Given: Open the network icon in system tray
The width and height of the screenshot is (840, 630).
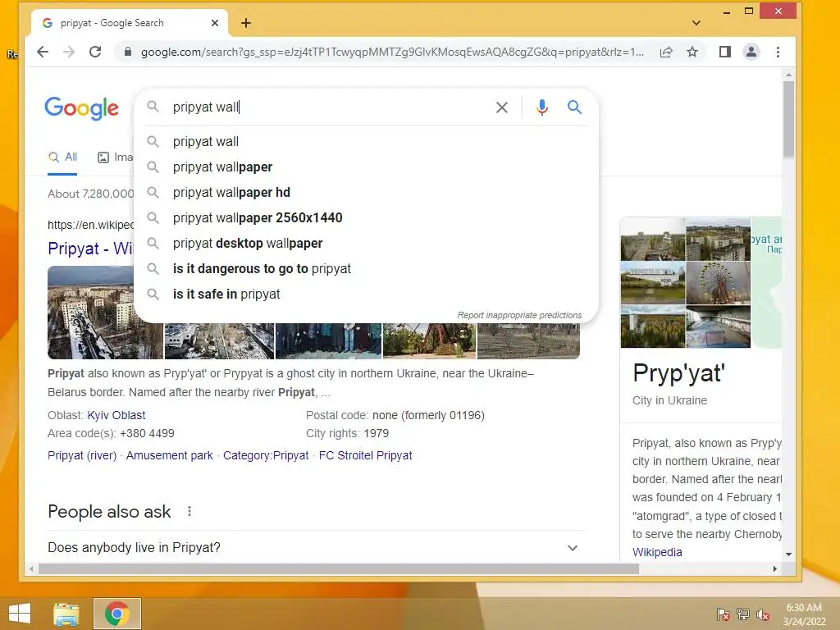Looking at the screenshot, I should pos(742,614).
